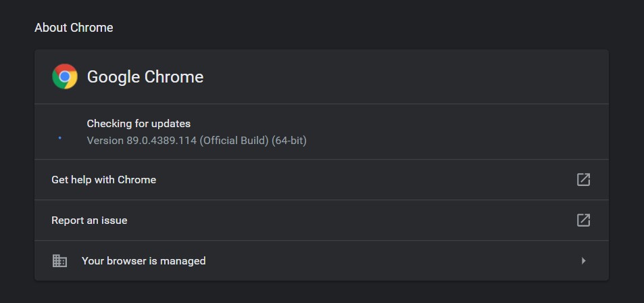
Task: Open Get help with Chrome
Action: point(104,179)
